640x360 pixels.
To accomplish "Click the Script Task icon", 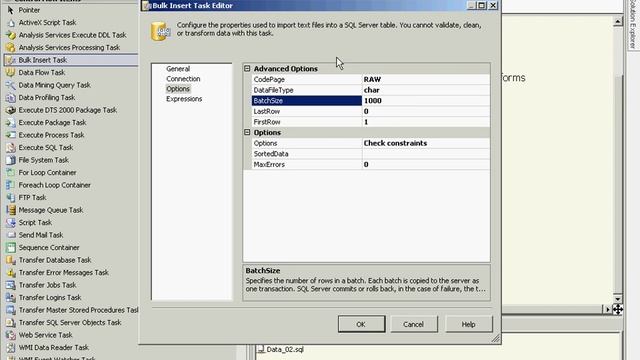I will 11,222.
